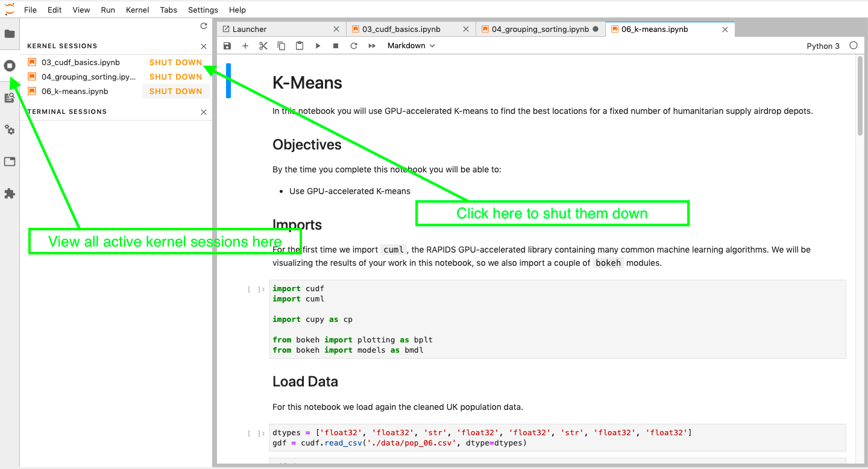868x469 pixels.
Task: Click the Save notebook toolbar icon
Action: pos(227,46)
